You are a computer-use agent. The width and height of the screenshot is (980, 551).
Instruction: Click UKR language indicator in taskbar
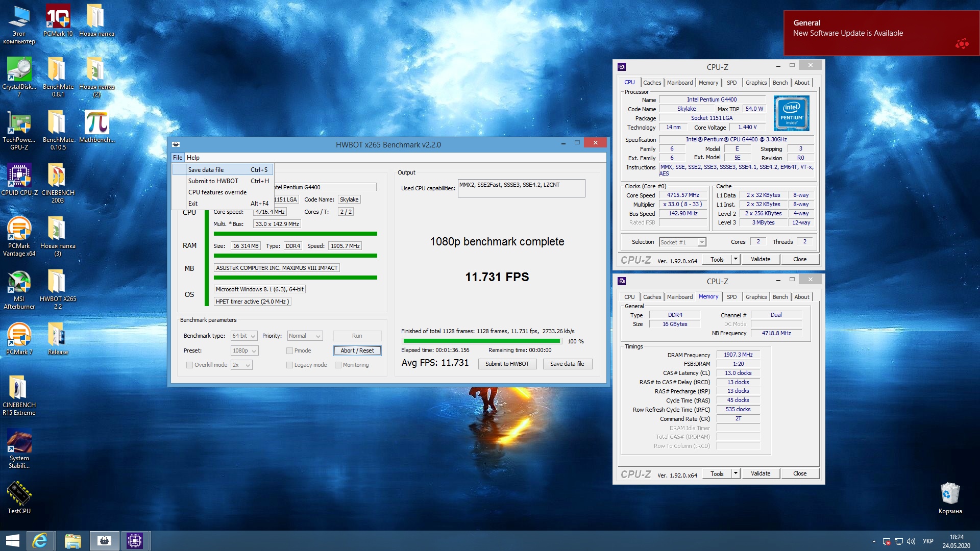click(x=928, y=541)
